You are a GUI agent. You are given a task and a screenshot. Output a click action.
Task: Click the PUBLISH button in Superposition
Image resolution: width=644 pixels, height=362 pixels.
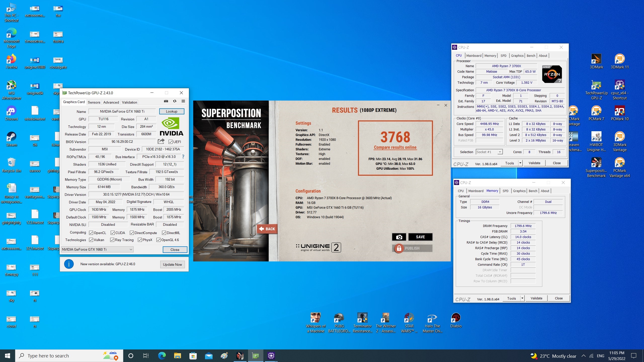412,248
